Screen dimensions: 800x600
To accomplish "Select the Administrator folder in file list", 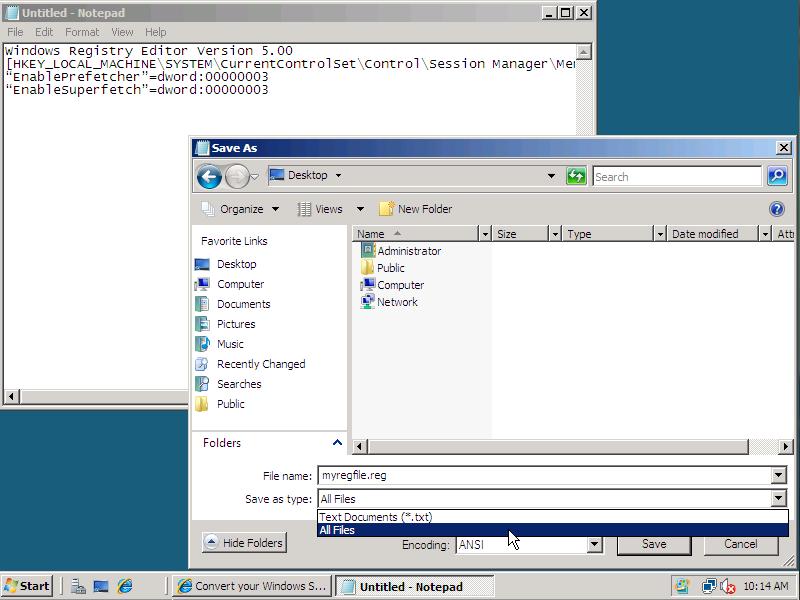I will [401, 251].
